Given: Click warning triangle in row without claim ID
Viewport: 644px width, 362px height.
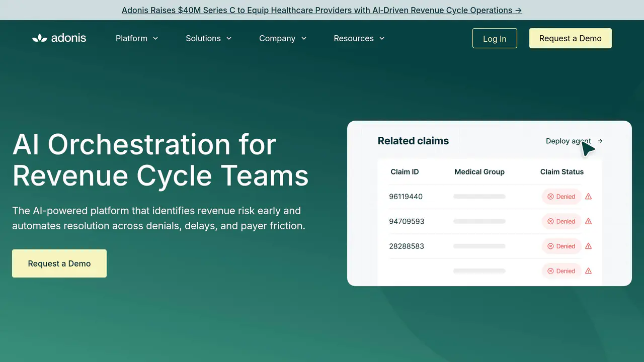Looking at the screenshot, I should tap(588, 271).
